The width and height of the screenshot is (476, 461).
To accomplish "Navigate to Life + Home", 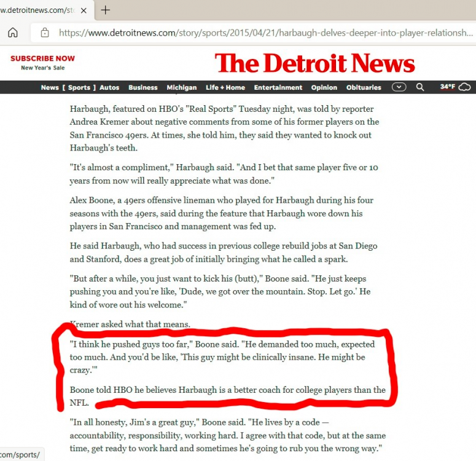I will click(x=225, y=87).
